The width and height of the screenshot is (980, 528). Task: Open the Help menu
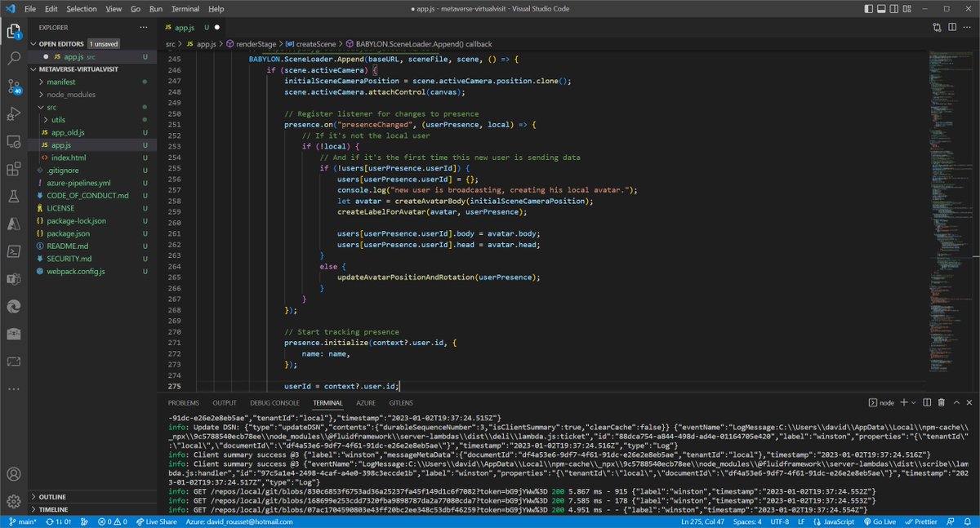pos(216,8)
